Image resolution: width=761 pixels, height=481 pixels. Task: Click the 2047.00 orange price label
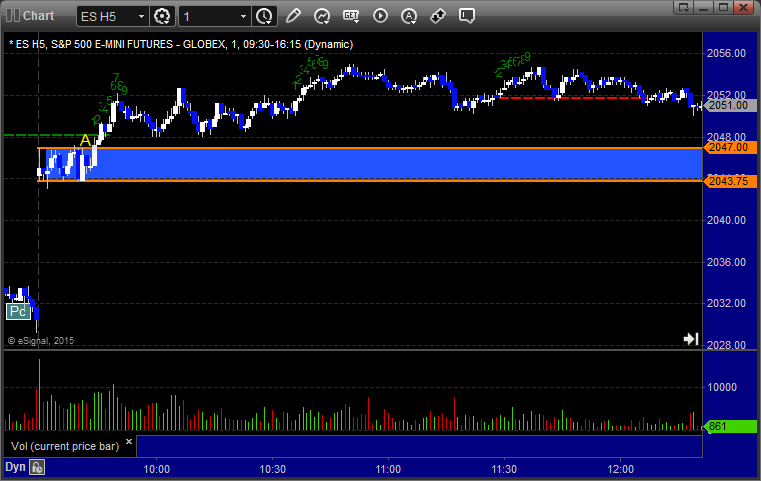point(727,147)
